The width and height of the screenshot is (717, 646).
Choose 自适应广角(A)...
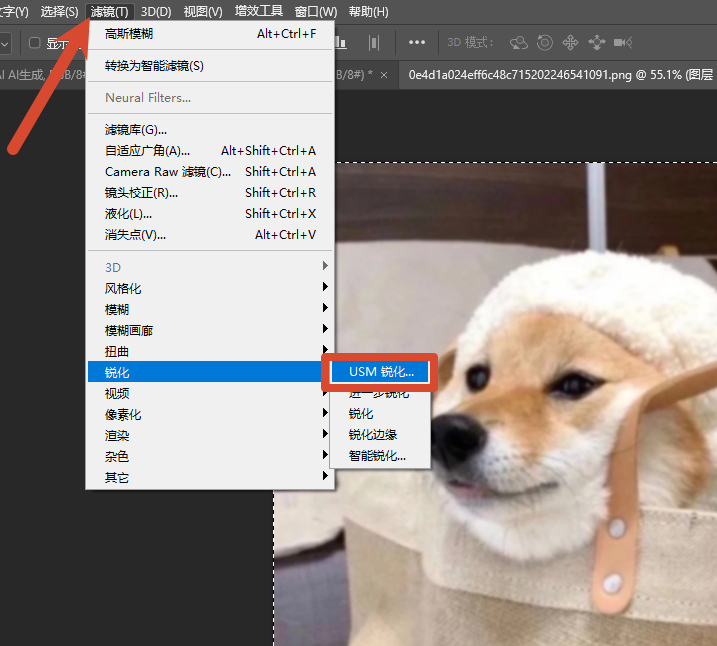coord(210,151)
